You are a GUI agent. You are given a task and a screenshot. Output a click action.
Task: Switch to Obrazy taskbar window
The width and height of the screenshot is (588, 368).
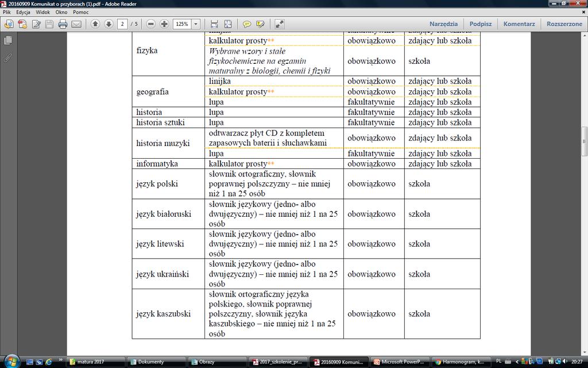click(218, 362)
